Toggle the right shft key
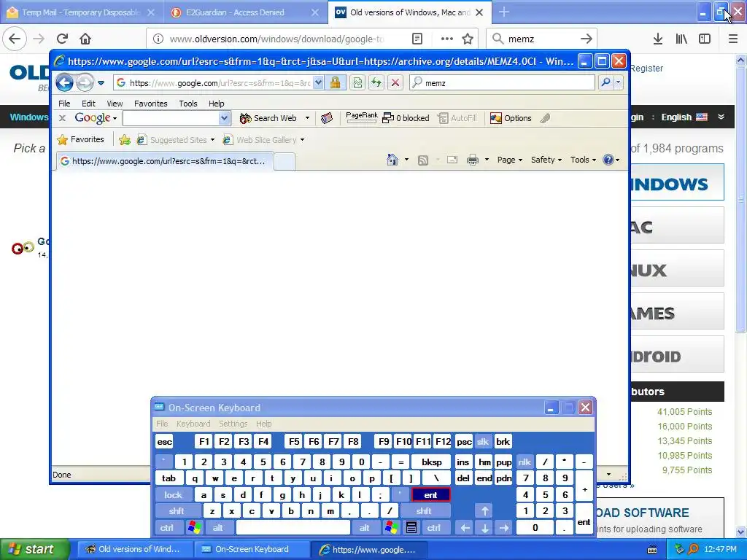Screen dimensions: 747x560 tap(424, 511)
